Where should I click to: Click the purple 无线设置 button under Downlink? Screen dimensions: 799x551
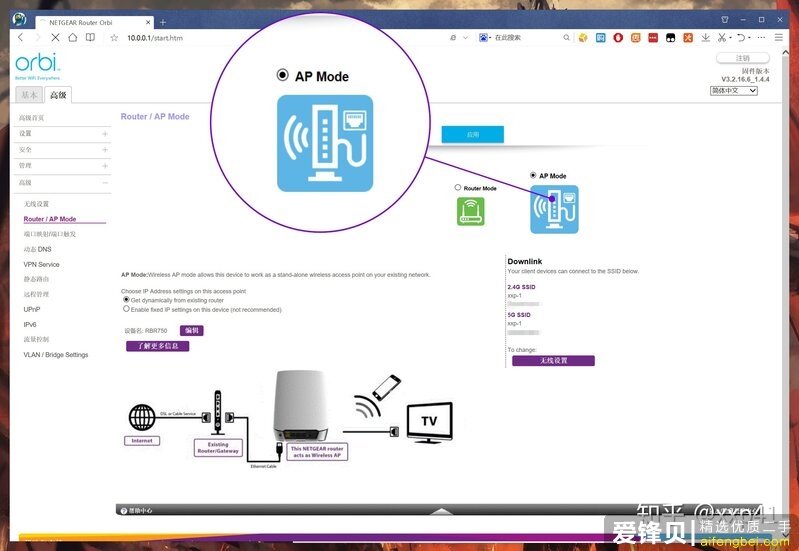pyautogui.click(x=553, y=360)
